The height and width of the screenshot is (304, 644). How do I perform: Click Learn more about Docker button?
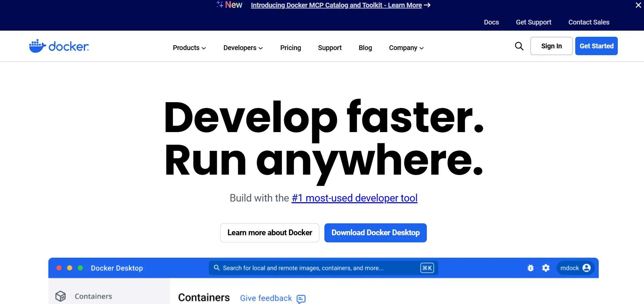coord(270,233)
